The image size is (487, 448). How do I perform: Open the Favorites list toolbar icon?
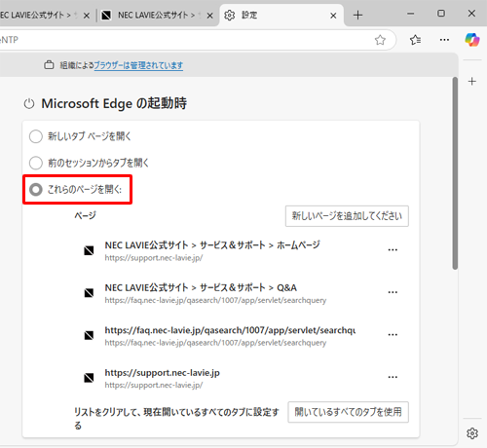(x=415, y=40)
